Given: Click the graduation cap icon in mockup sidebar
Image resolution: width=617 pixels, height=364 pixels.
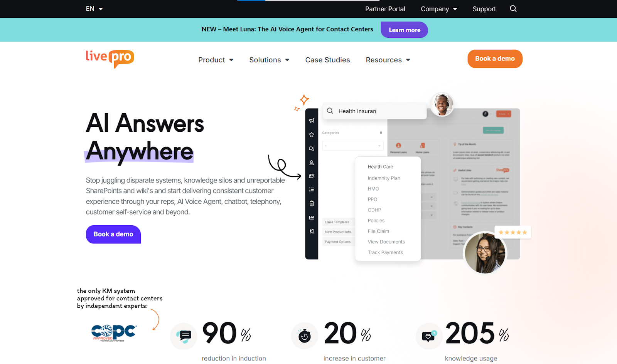Looking at the screenshot, I should click(x=312, y=176).
